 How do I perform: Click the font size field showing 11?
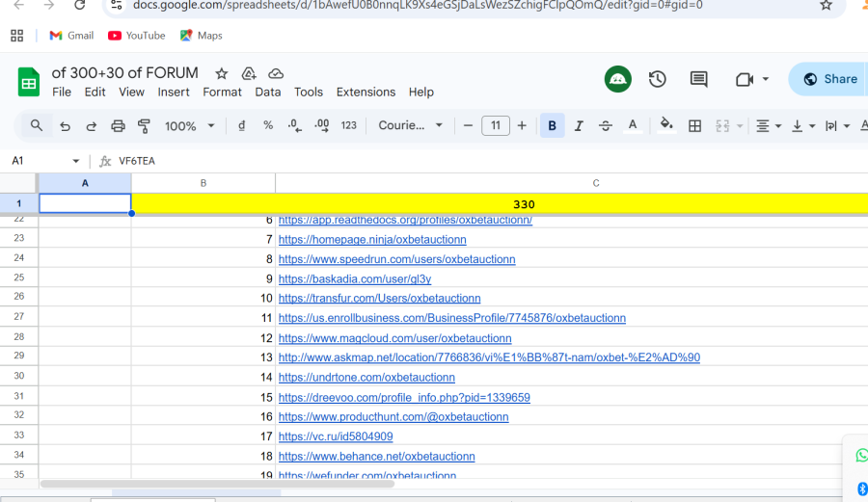496,126
